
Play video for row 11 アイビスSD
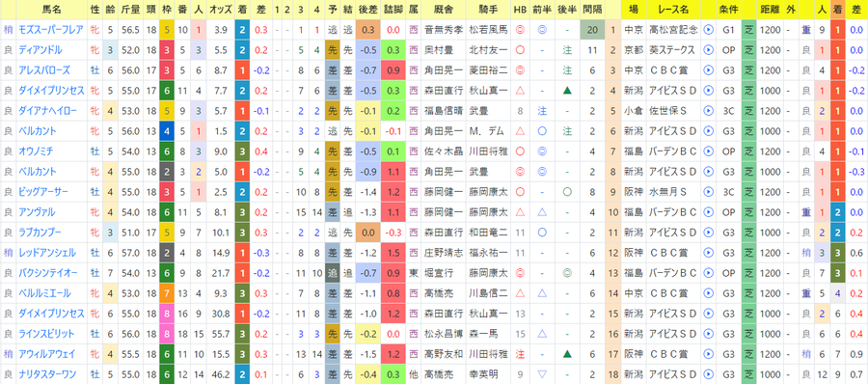click(708, 233)
